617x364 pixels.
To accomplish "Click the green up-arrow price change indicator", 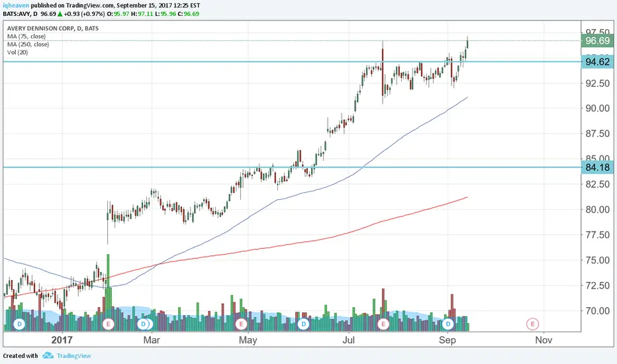I will coord(60,14).
